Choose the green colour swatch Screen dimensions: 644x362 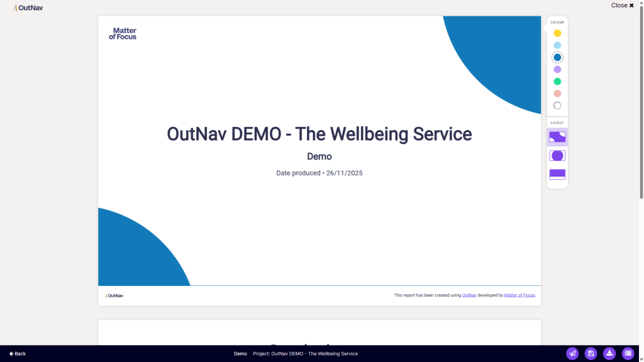557,82
